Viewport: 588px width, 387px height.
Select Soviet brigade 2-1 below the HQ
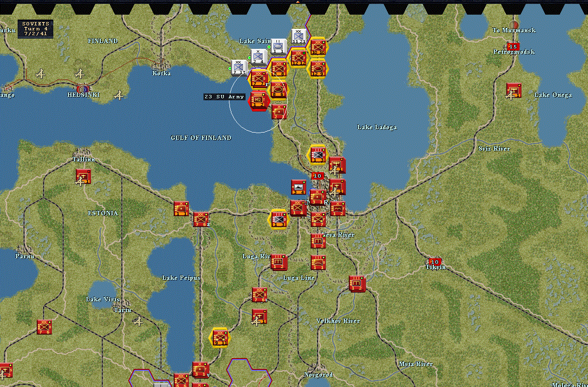coord(279,112)
